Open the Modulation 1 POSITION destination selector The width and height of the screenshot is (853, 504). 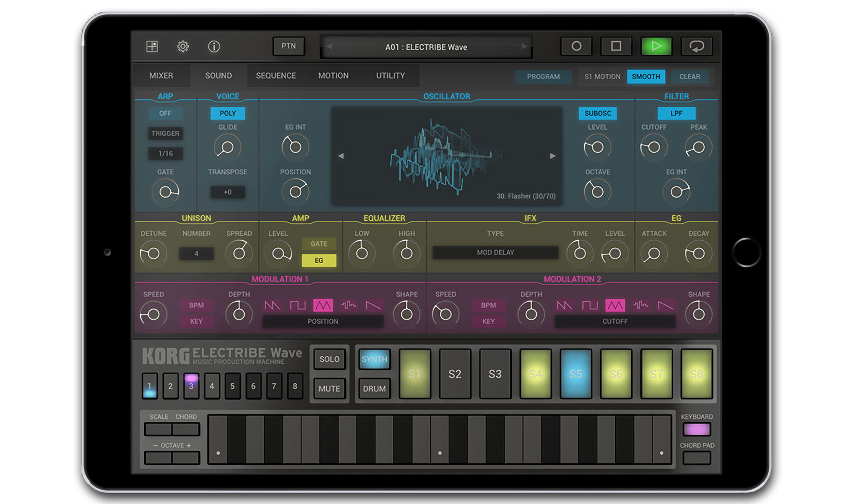[323, 321]
